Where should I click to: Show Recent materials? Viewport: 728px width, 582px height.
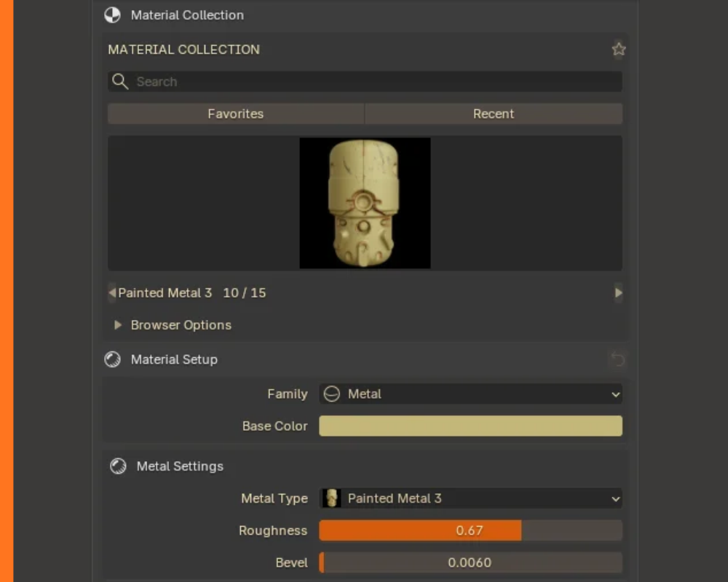[494, 113]
